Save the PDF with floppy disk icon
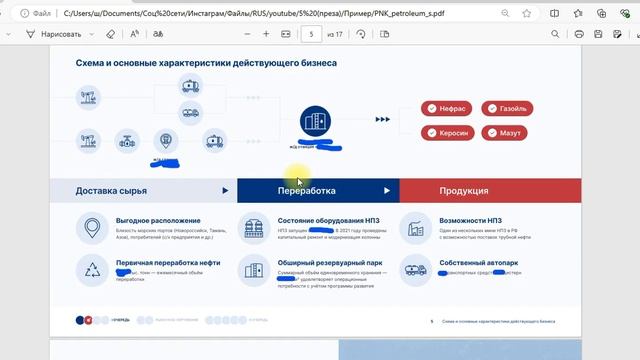640x360 pixels. (x=598, y=34)
